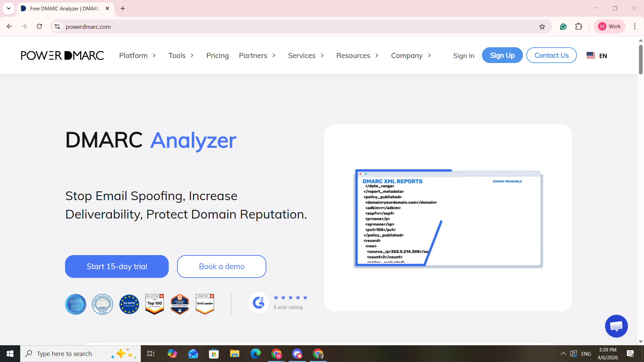Go to the Pricing page
The width and height of the screenshot is (644, 362).
217,55
